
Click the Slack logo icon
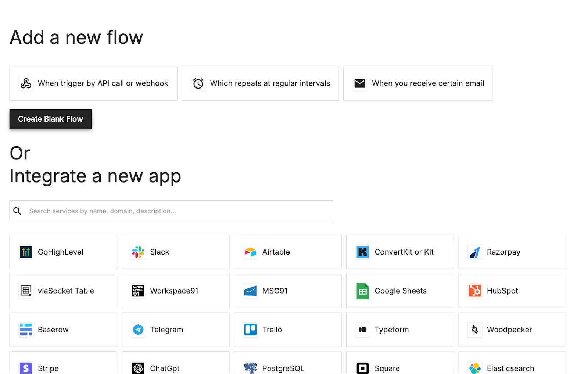[138, 252]
